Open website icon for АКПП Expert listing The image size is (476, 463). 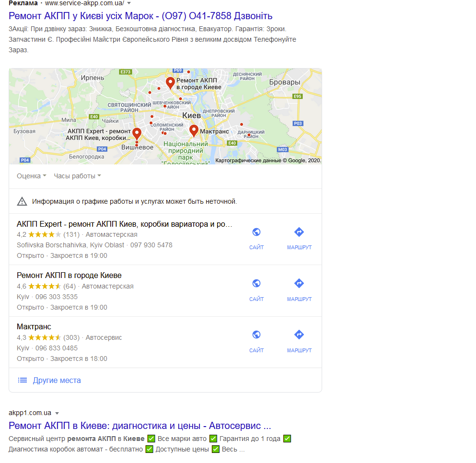(x=256, y=232)
